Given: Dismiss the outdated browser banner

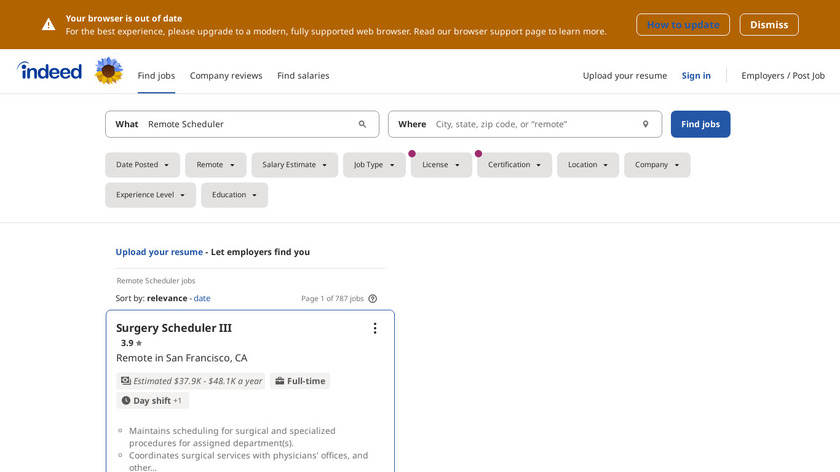Looking at the screenshot, I should (768, 24).
